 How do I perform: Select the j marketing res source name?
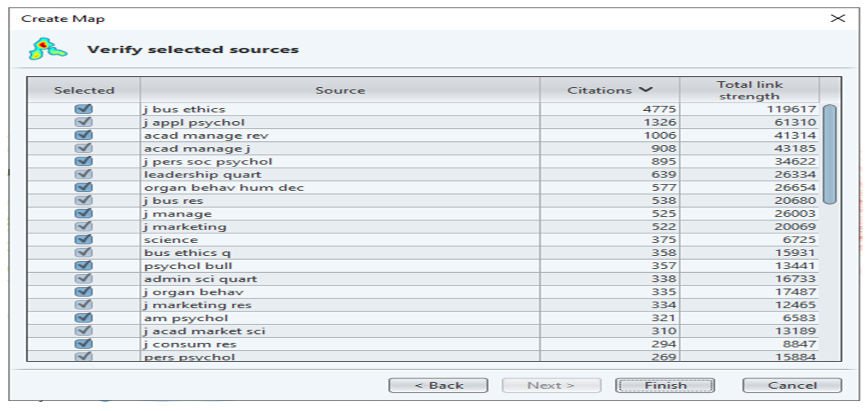[198, 305]
